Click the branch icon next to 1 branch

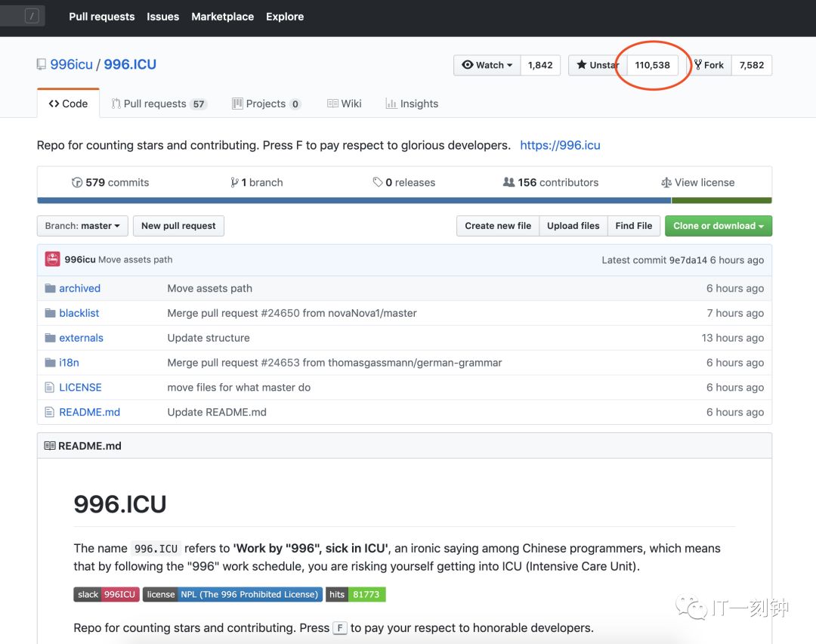click(x=234, y=182)
